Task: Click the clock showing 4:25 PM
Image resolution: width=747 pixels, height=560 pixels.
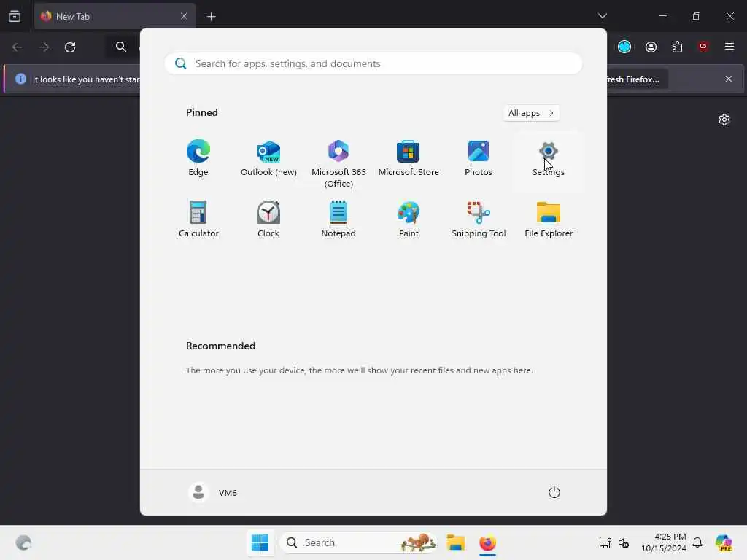Action: 664,542
